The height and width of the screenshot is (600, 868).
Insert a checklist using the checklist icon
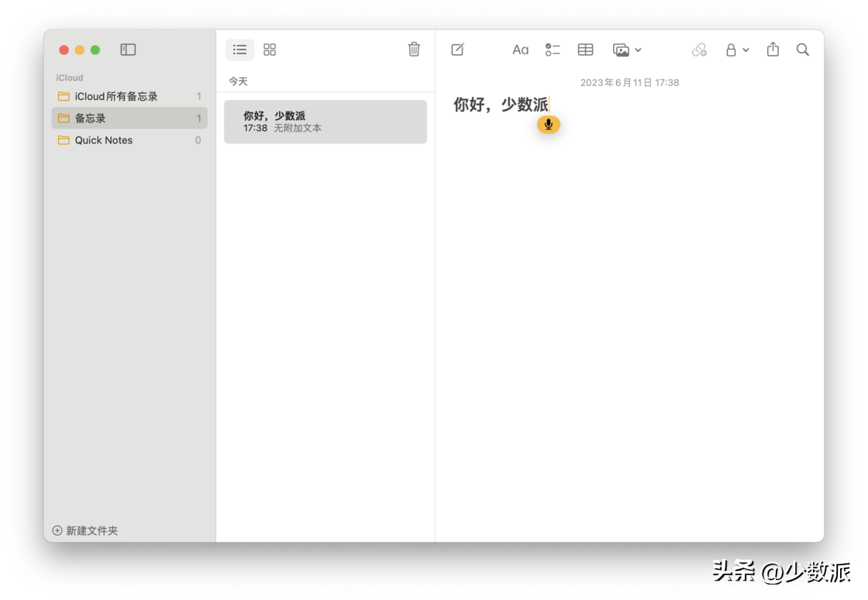tap(553, 50)
